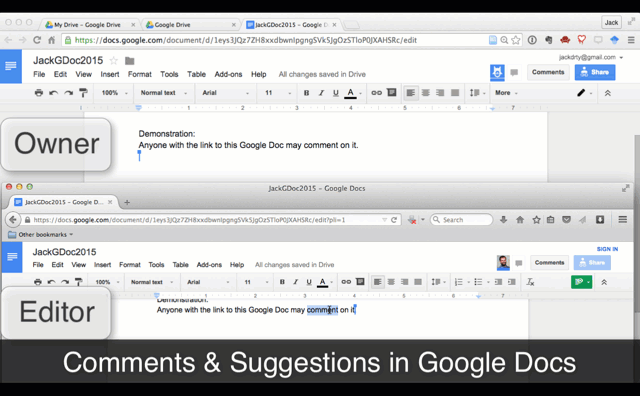Image resolution: width=640 pixels, height=396 pixels.
Task: Bookmark the page with Chrome's star icon
Action: [x=516, y=40]
